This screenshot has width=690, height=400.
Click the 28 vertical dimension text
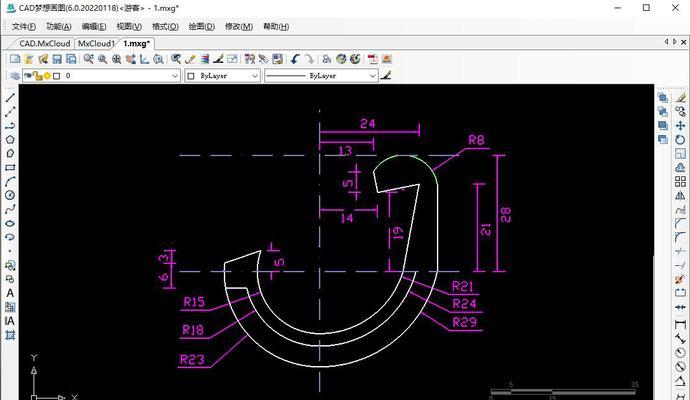[x=506, y=215]
